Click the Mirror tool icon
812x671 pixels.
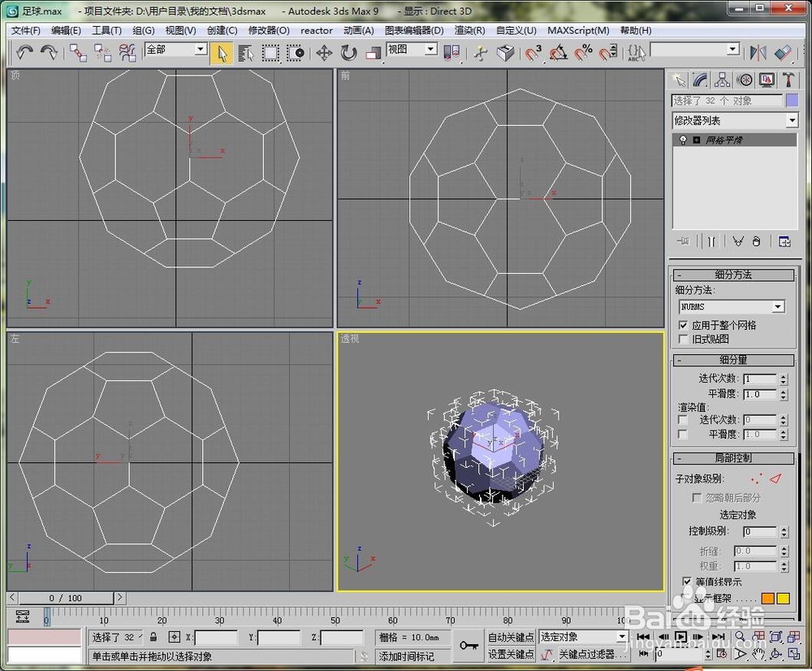(x=758, y=53)
